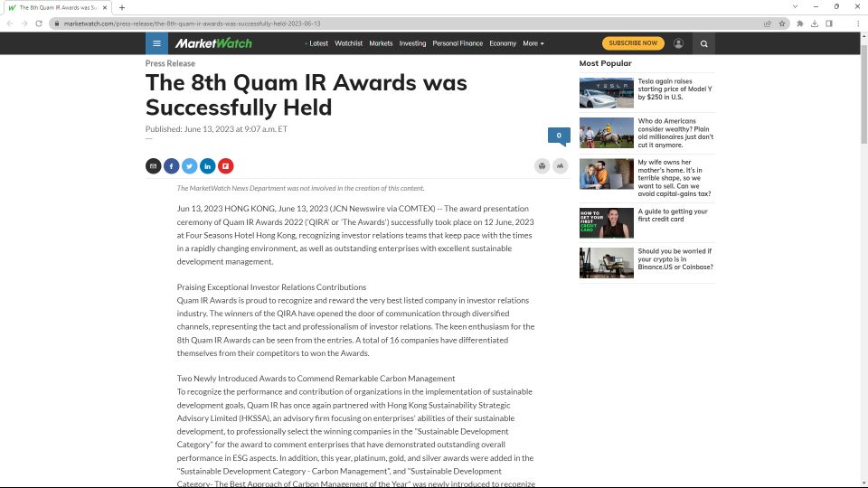Open the site search magnifier
868x488 pixels.
(703, 43)
